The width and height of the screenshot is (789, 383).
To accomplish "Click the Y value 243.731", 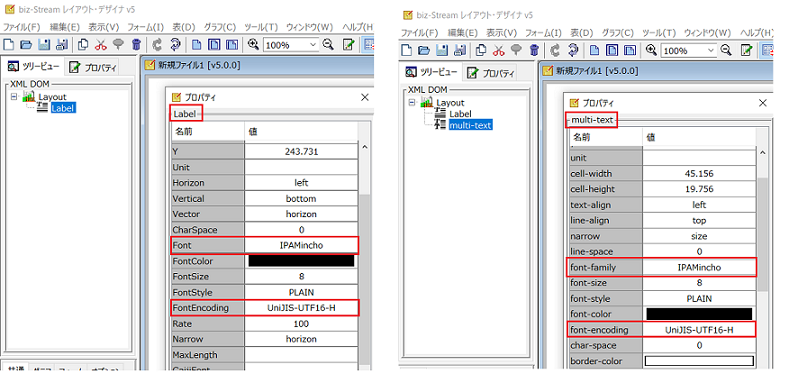I will 301,151.
